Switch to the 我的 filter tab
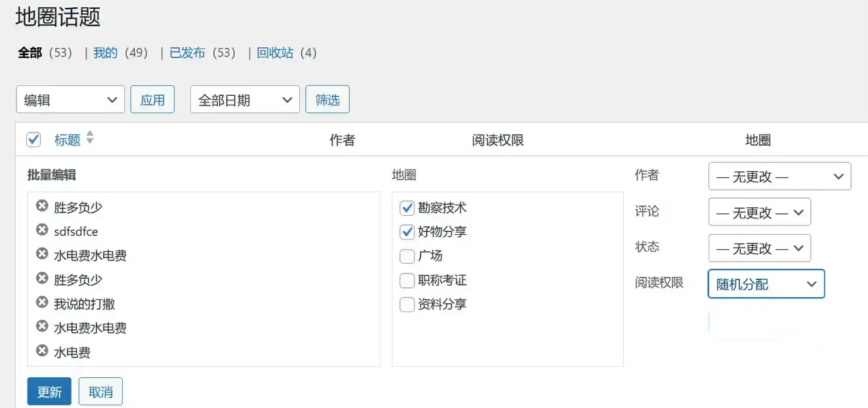 [x=105, y=53]
